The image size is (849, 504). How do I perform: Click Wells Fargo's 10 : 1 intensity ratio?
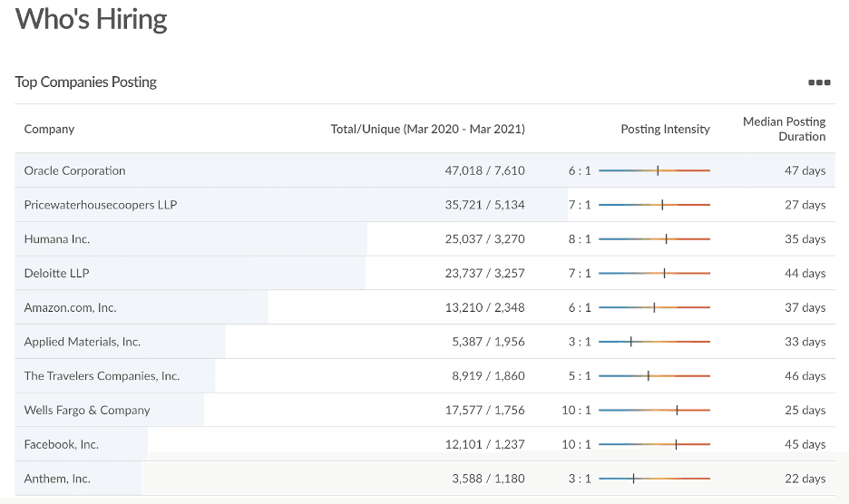coord(576,410)
